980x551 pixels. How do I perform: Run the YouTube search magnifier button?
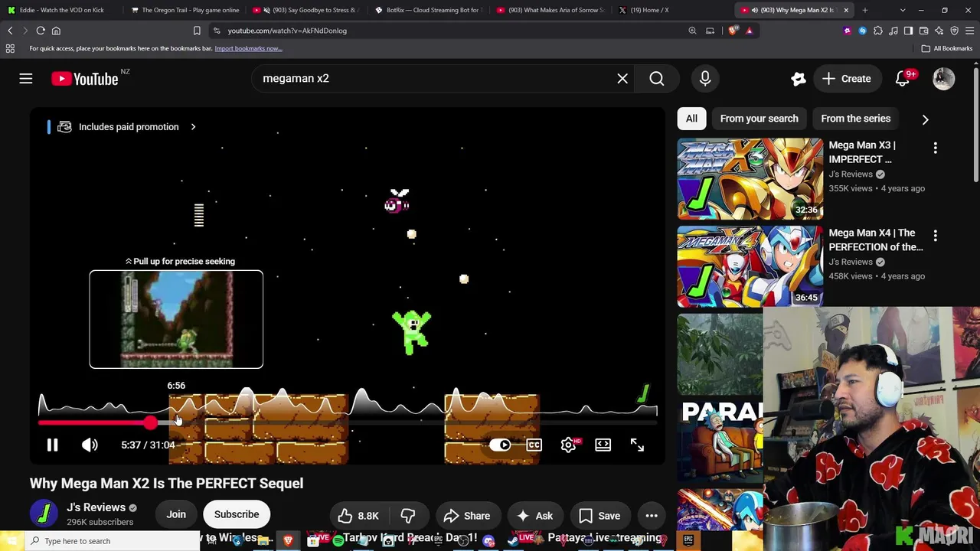(x=657, y=78)
